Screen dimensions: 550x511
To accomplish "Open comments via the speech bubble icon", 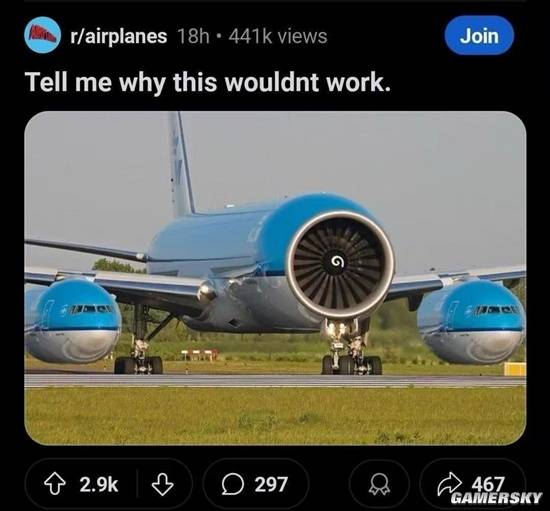I will coord(233,484).
